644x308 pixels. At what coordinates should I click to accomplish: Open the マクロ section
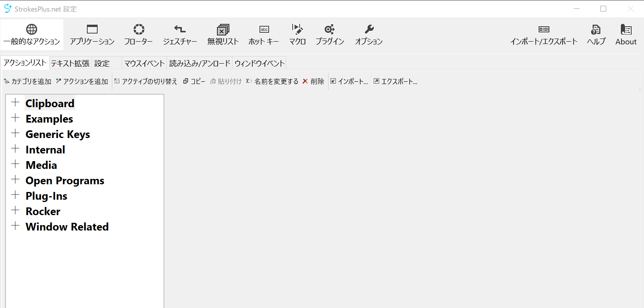point(298,35)
